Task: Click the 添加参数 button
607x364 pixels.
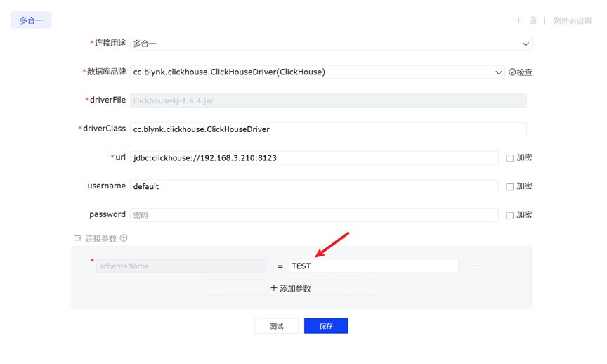Action: point(290,288)
